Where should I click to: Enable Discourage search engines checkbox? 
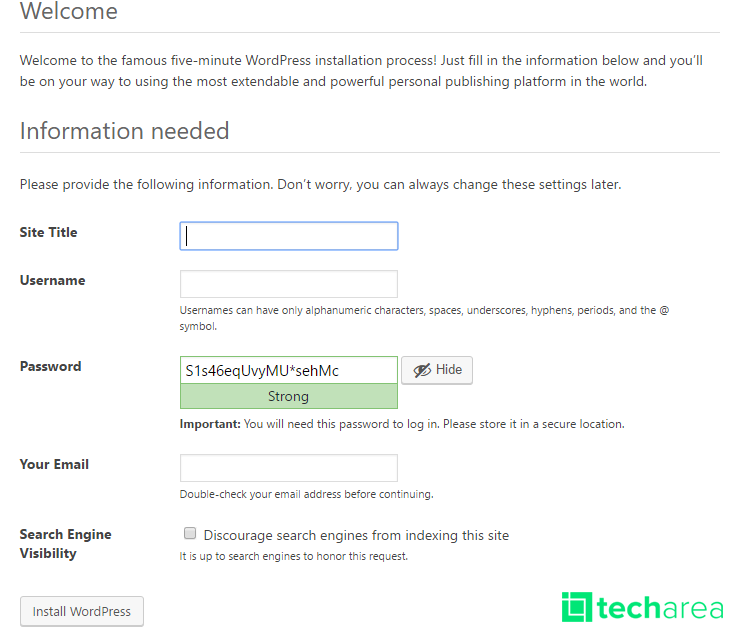(x=190, y=533)
